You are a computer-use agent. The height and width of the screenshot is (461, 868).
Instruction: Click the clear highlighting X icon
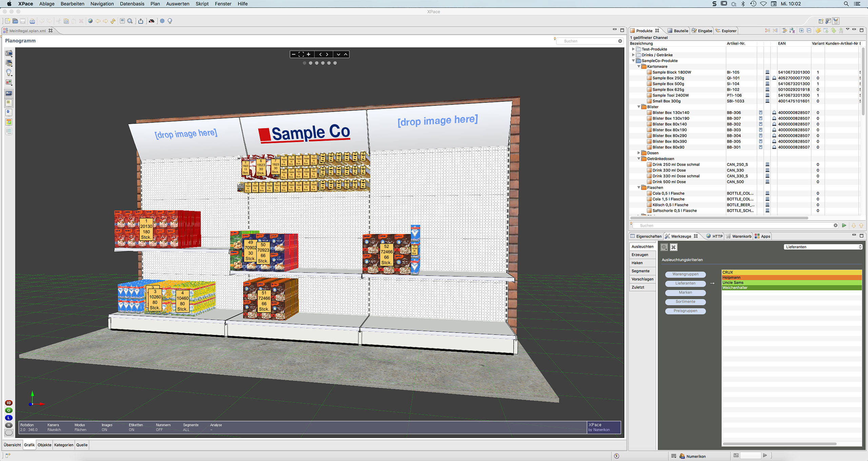pyautogui.click(x=674, y=247)
